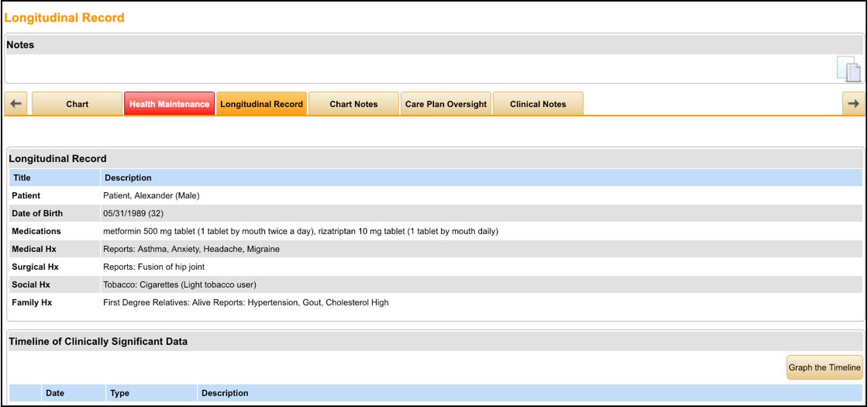Go to the Chart Notes tab
The width and height of the screenshot is (868, 407).
coord(353,104)
